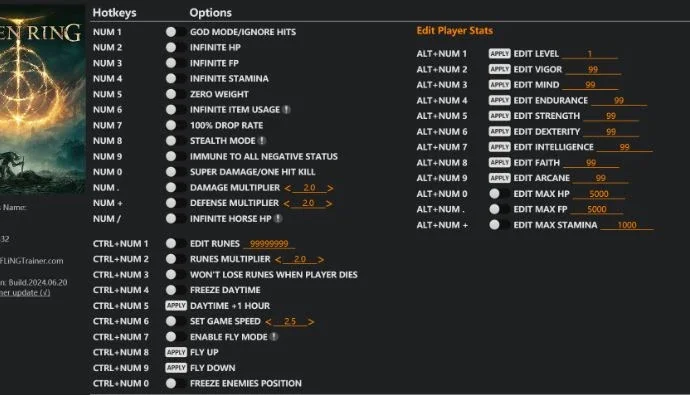
Task: Click the Edit Level value field
Action: 590,54
